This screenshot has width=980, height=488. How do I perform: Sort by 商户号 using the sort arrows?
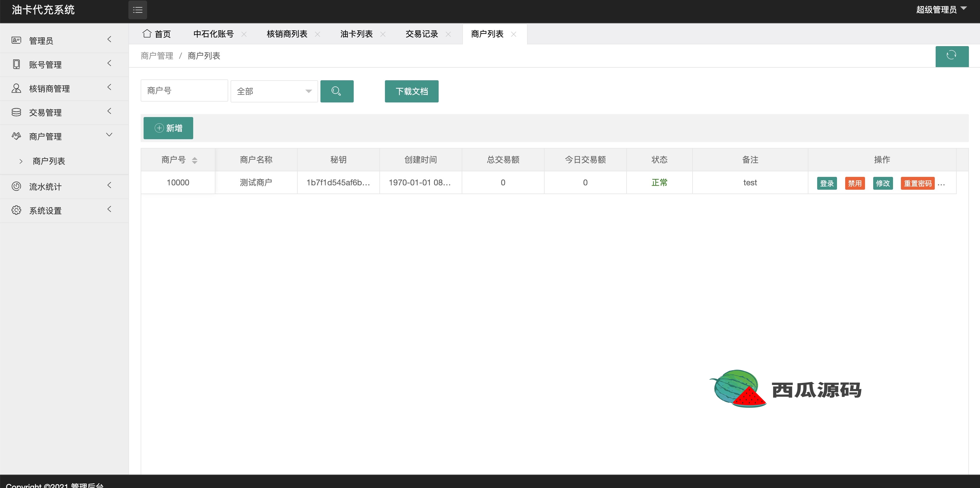tap(194, 160)
